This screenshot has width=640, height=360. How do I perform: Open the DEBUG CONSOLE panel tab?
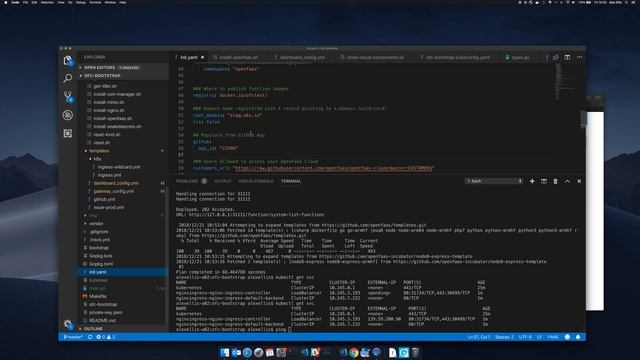pyautogui.click(x=256, y=181)
